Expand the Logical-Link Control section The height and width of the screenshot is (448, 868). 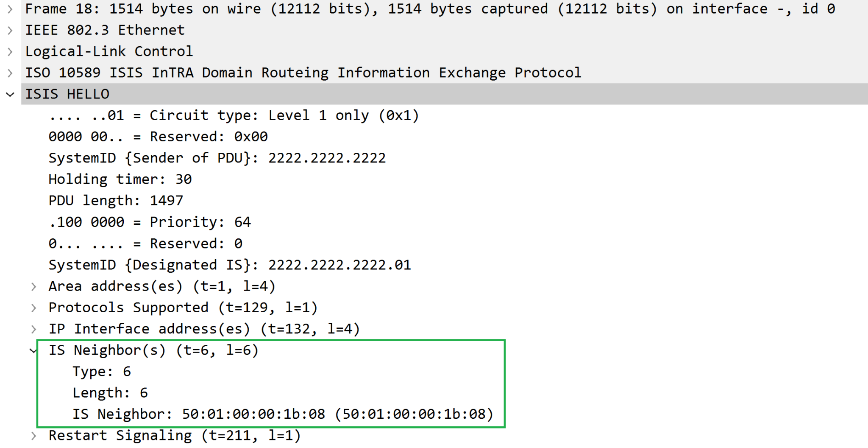pos(9,51)
